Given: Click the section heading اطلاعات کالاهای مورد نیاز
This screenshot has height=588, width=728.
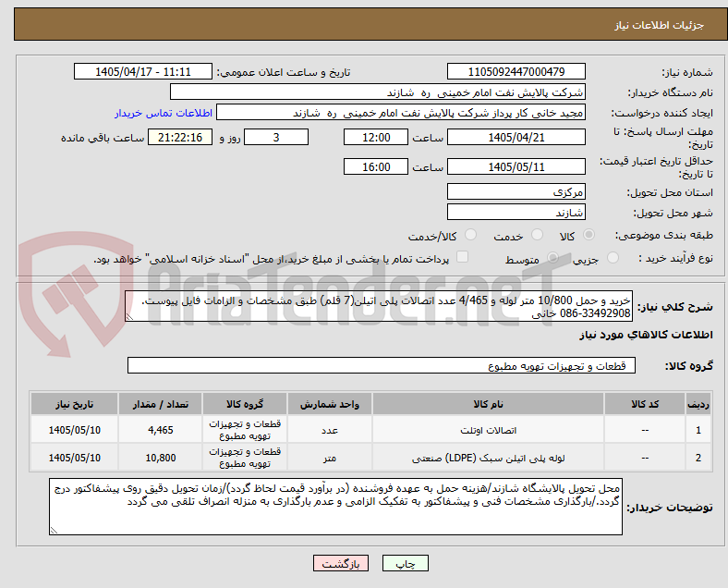Looking at the screenshot, I should (x=646, y=335).
